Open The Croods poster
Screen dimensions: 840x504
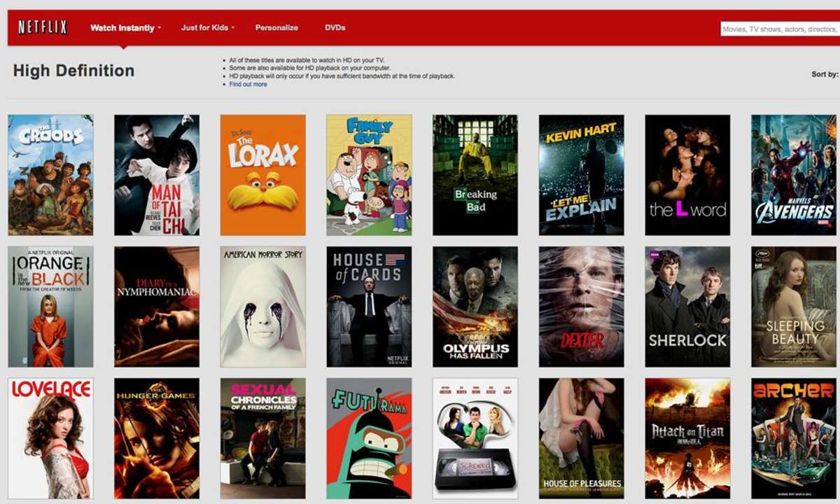point(50,175)
